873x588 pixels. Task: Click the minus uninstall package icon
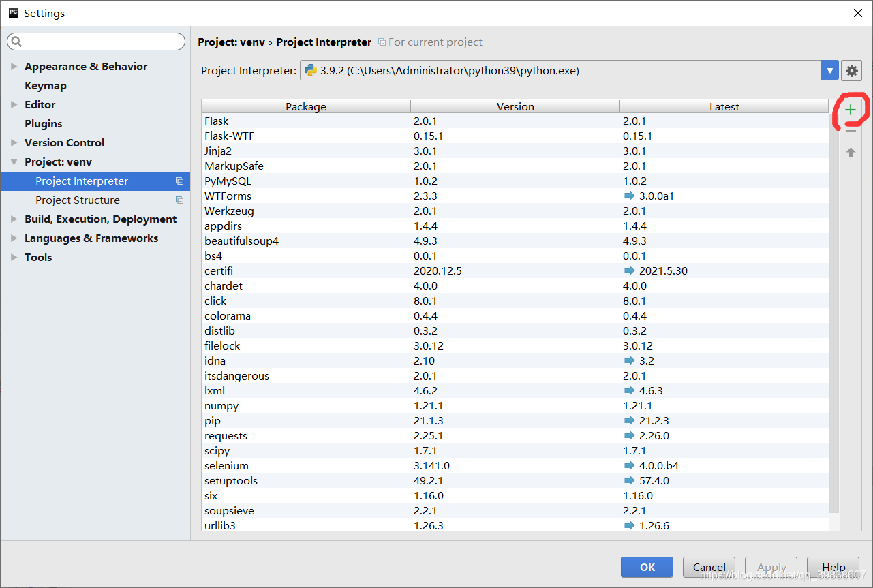851,131
